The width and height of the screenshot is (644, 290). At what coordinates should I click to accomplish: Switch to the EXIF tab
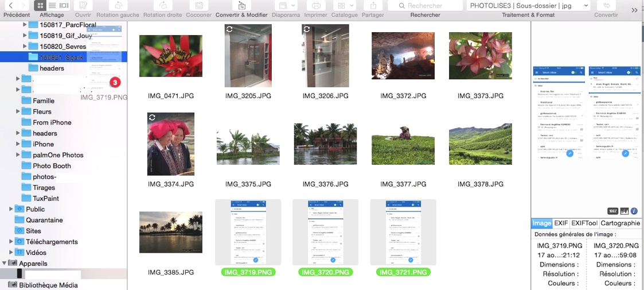click(x=561, y=223)
